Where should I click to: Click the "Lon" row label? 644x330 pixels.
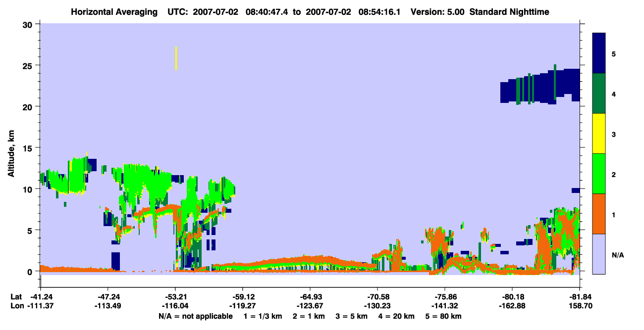pyautogui.click(x=16, y=306)
